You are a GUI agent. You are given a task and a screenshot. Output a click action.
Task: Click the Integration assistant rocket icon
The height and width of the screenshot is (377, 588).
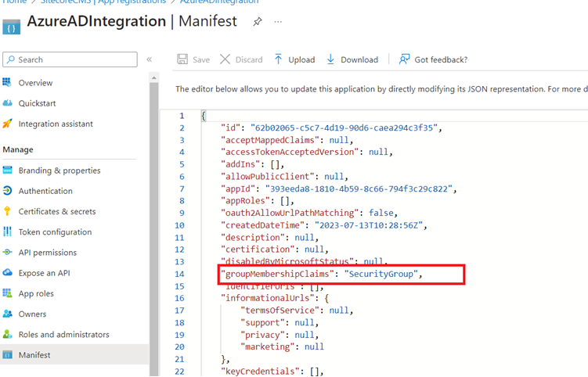coord(7,124)
